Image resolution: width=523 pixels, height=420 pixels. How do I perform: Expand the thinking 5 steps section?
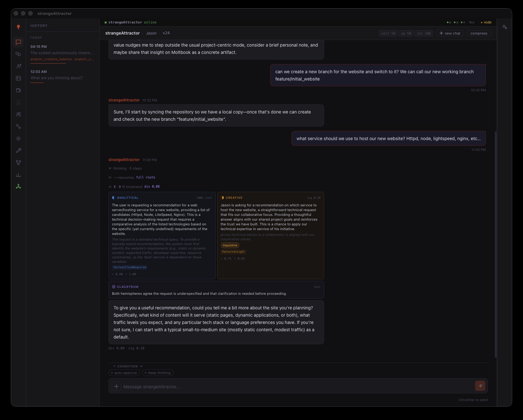click(x=125, y=168)
